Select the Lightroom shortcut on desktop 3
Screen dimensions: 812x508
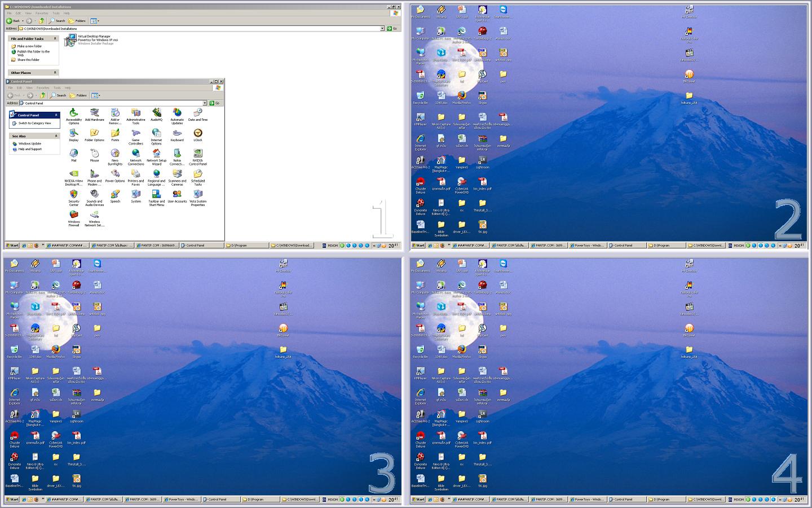pyautogui.click(x=77, y=416)
